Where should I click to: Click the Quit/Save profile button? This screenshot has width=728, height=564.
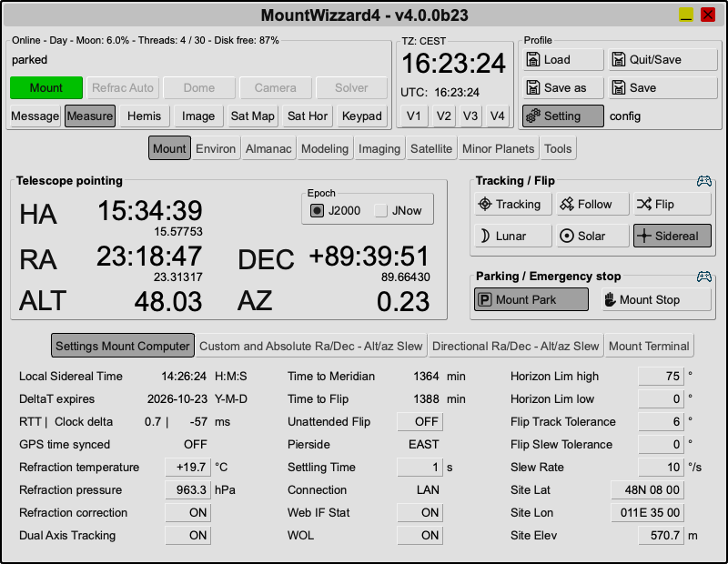(662, 60)
